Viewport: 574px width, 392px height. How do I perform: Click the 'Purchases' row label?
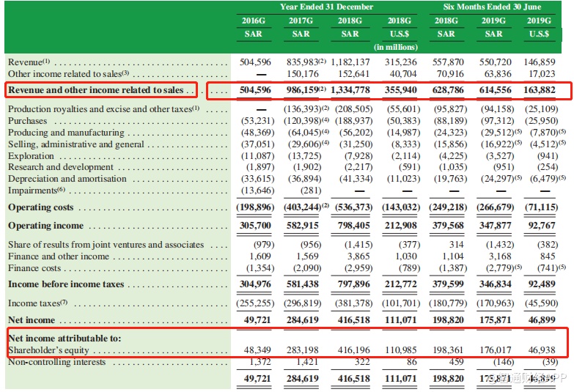(x=27, y=121)
